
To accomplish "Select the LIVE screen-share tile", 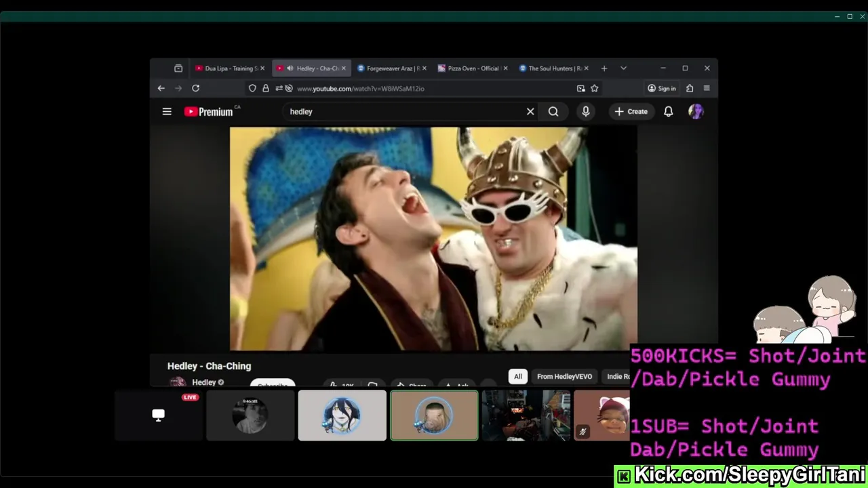I will [159, 415].
